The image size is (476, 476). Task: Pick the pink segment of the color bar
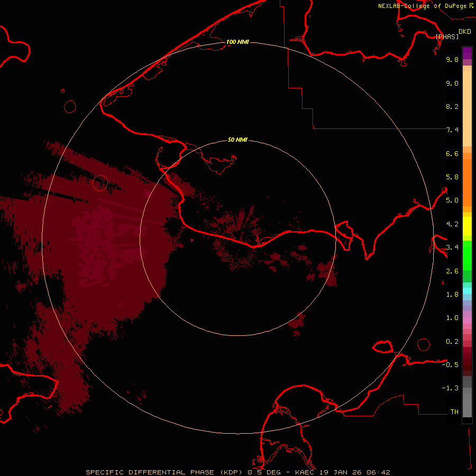point(467,321)
